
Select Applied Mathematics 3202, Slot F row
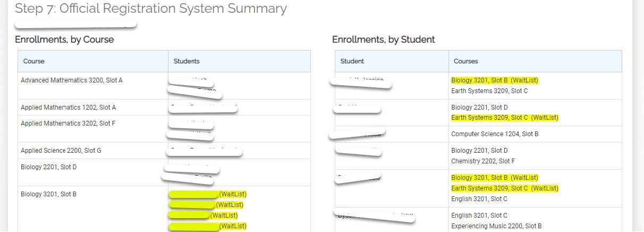point(164,129)
